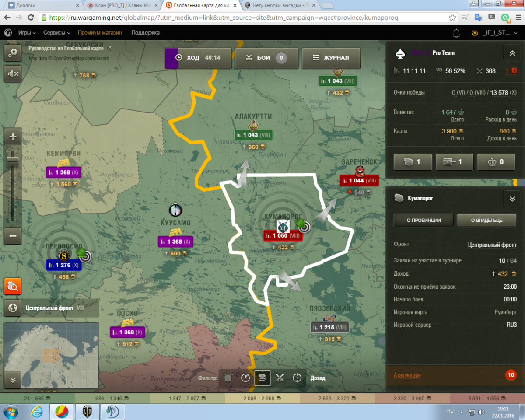Select the clan flag filter
The height and width of the screenshot is (420, 525).
click(x=227, y=378)
